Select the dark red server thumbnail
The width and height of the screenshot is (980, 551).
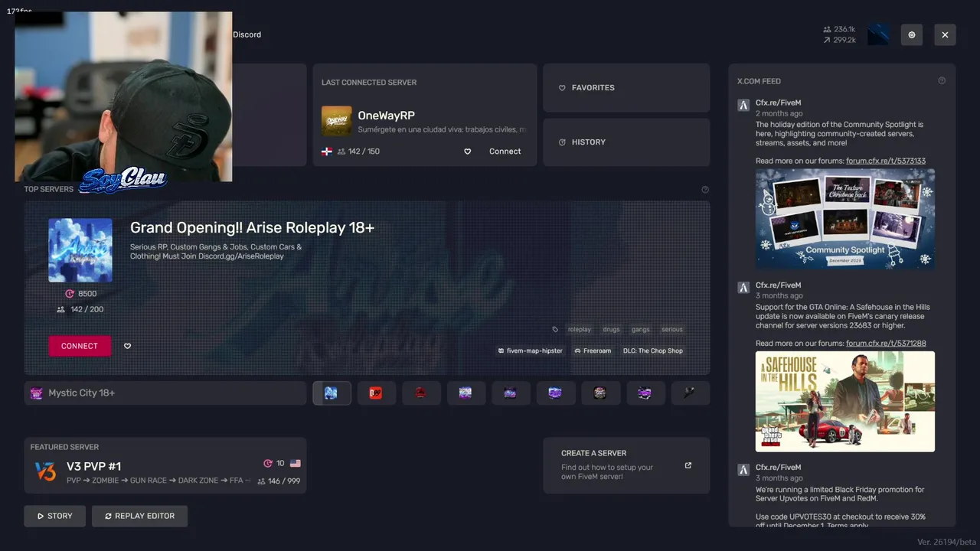(421, 393)
